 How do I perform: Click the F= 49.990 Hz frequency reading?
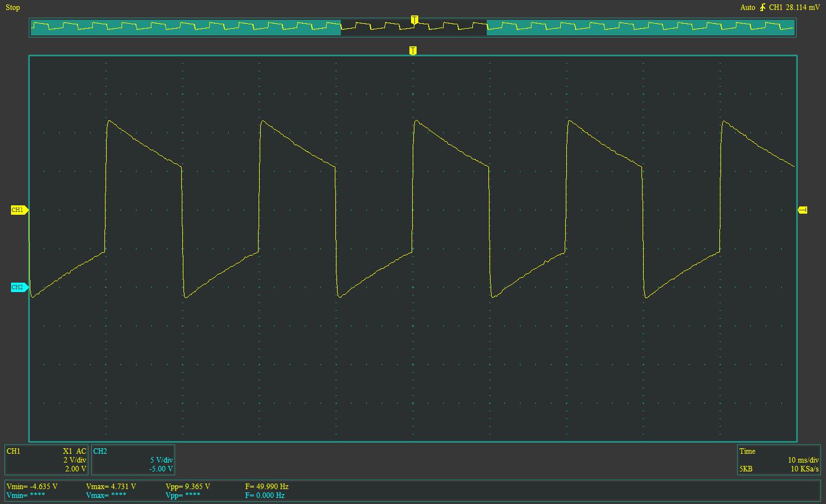point(267,486)
